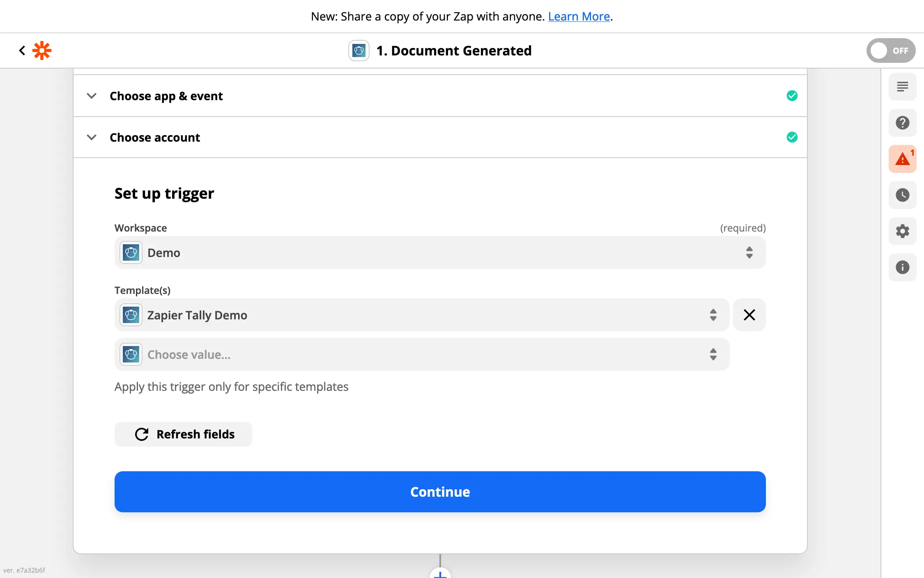View the warning alert with one issue
Image resolution: width=924 pixels, height=578 pixels.
pos(902,159)
